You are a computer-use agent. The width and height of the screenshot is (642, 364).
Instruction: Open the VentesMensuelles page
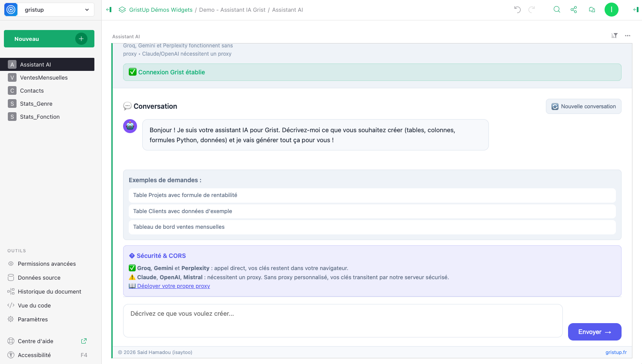click(44, 77)
